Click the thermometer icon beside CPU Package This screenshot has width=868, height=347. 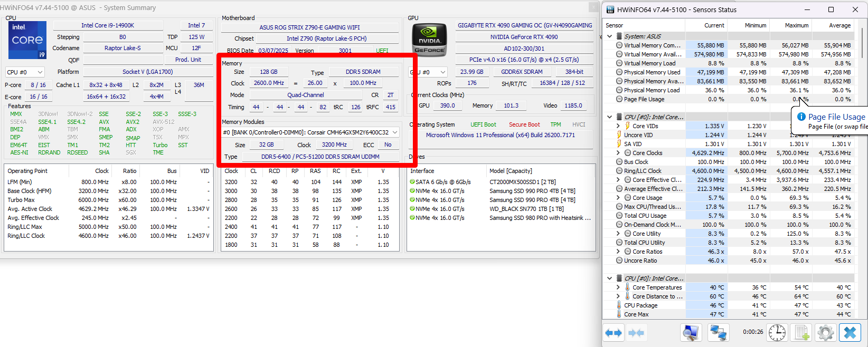click(619, 305)
